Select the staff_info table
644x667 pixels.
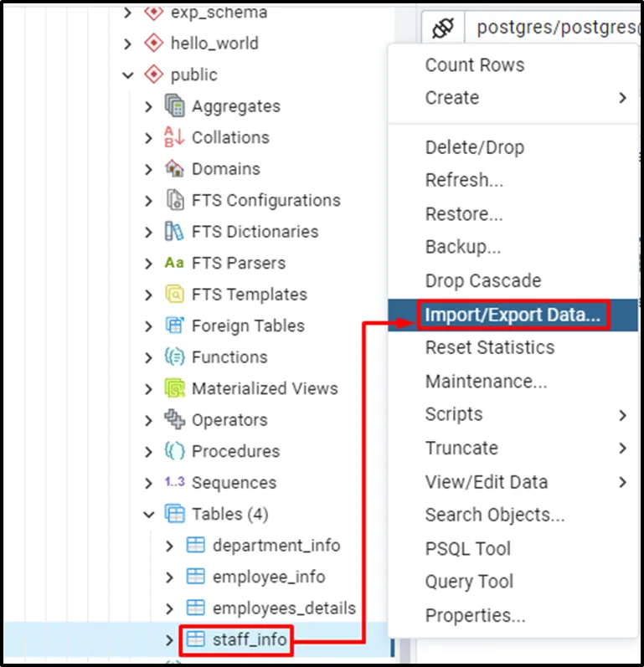pos(249,641)
